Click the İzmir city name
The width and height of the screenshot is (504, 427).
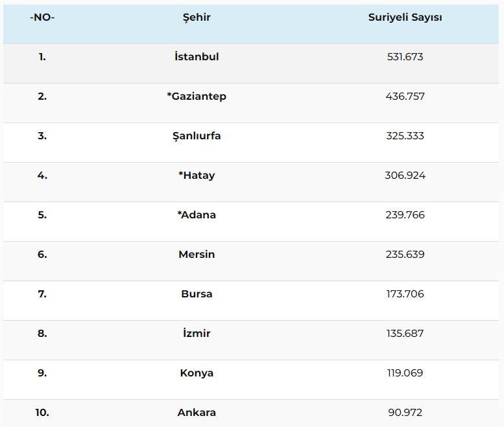[197, 333]
